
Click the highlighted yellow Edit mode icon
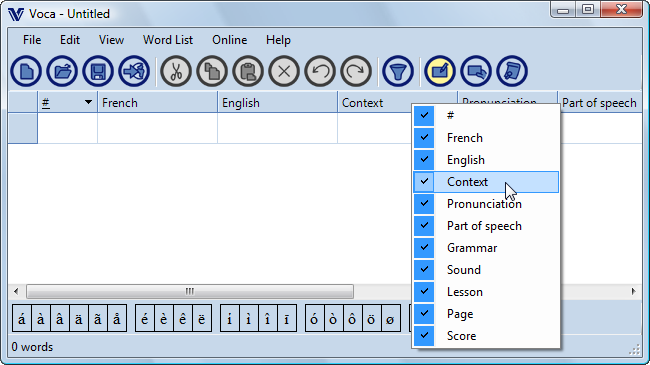440,71
